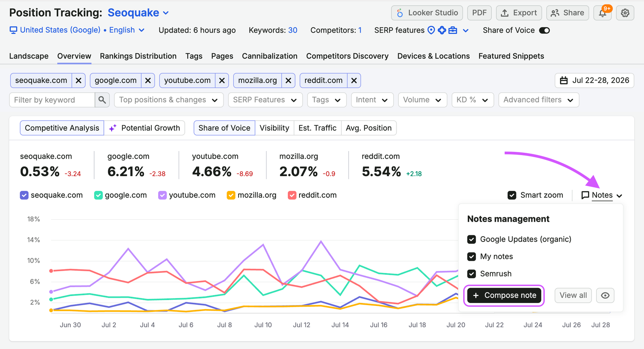Select the Avg. Position metric tab
644x349 pixels.
pos(369,128)
